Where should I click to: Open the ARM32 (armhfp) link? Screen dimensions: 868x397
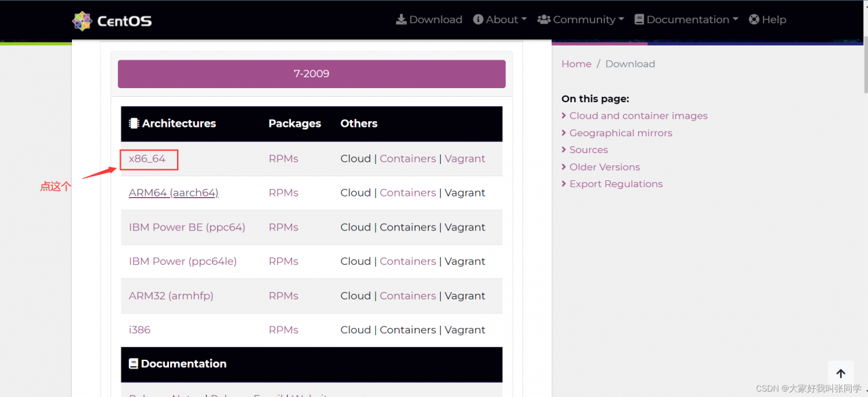tap(171, 296)
